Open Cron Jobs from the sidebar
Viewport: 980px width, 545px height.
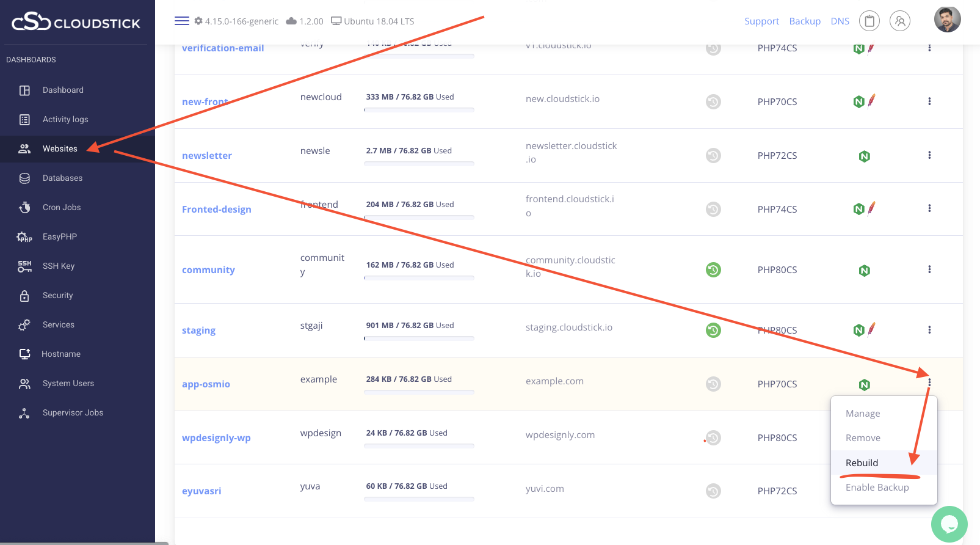(62, 207)
